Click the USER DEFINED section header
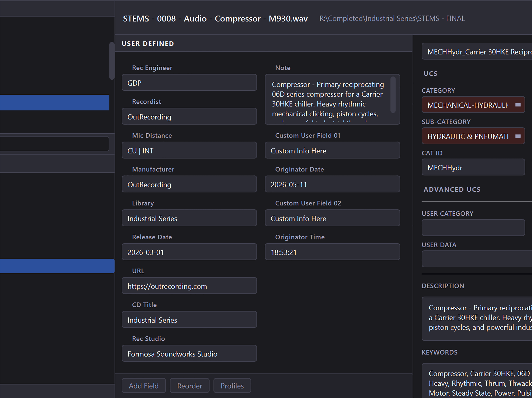532x398 pixels. 148,44
